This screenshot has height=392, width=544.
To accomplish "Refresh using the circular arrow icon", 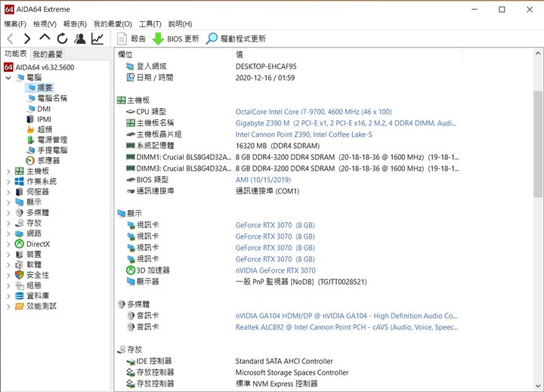I will coord(62,39).
